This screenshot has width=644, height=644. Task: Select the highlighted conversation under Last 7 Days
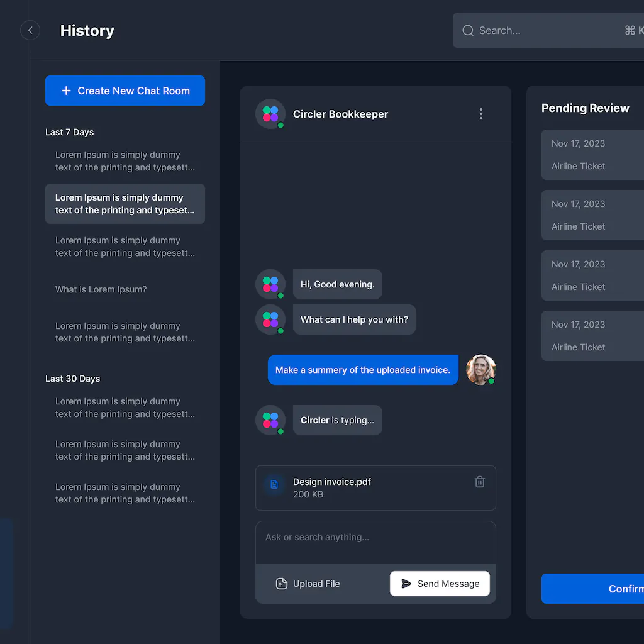click(125, 203)
